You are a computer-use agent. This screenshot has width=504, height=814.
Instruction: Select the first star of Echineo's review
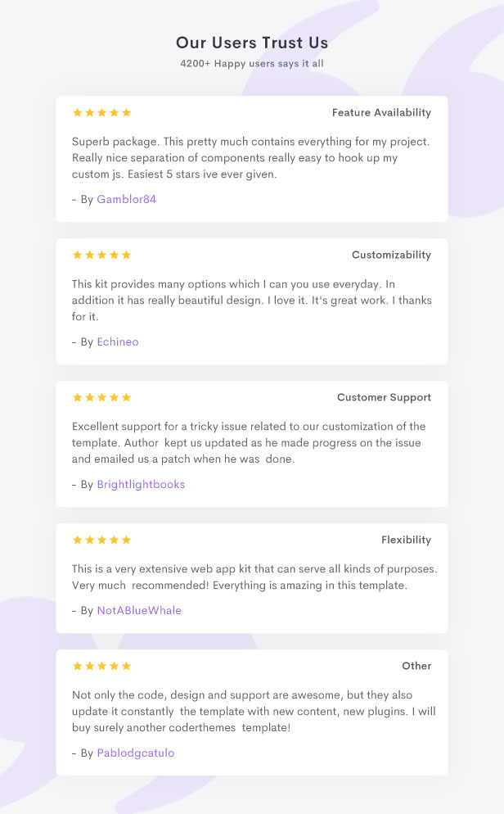77,255
